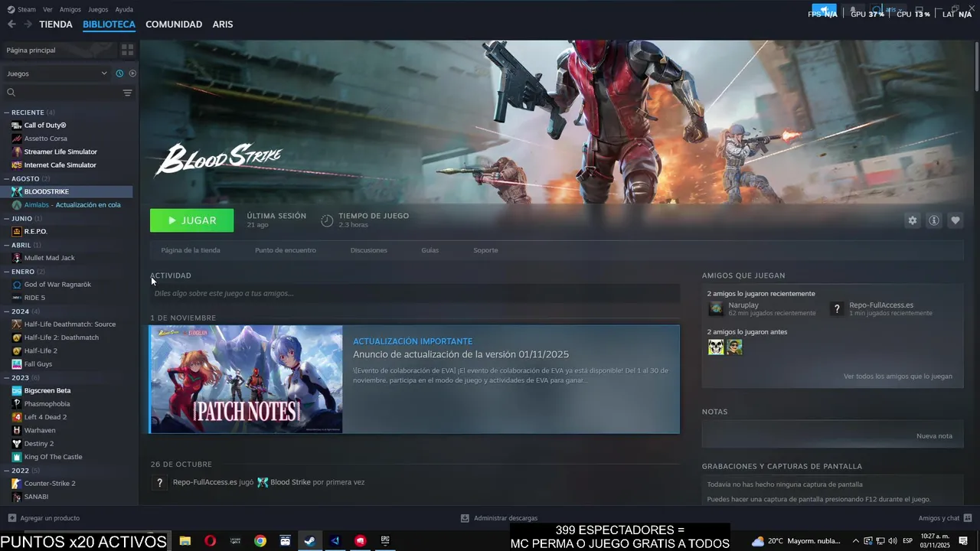The height and width of the screenshot is (551, 980).
Task: Click the ready-to-play filter icon
Action: click(132, 73)
